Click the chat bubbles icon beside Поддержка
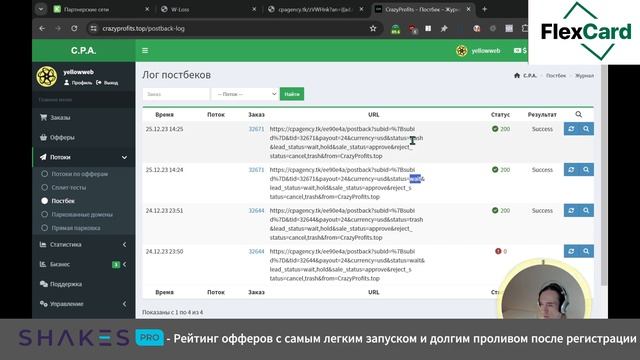This screenshot has width=640, height=360. pyautogui.click(x=44, y=284)
